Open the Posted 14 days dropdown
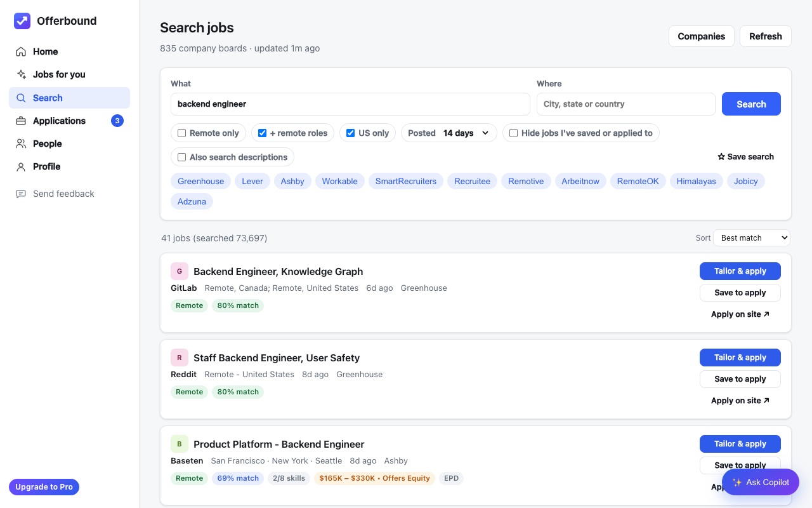This screenshot has width=812, height=508. pyautogui.click(x=449, y=133)
